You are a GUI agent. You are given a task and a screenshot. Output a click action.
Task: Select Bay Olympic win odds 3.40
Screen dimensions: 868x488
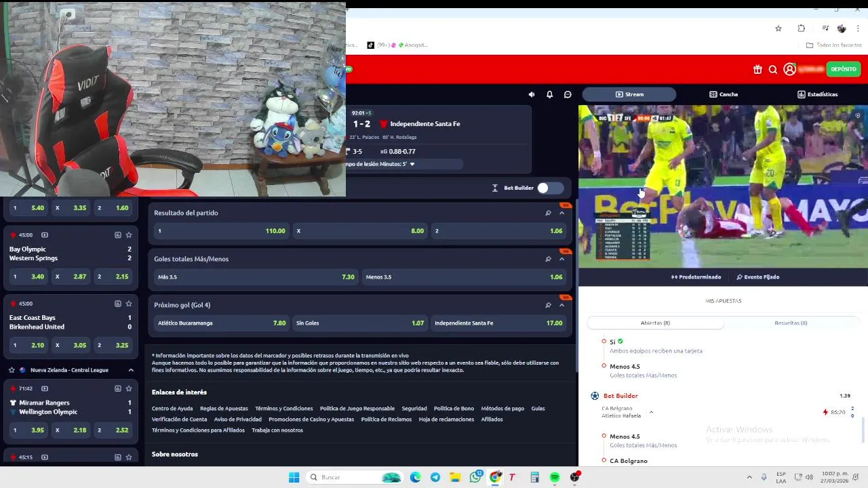[28, 277]
